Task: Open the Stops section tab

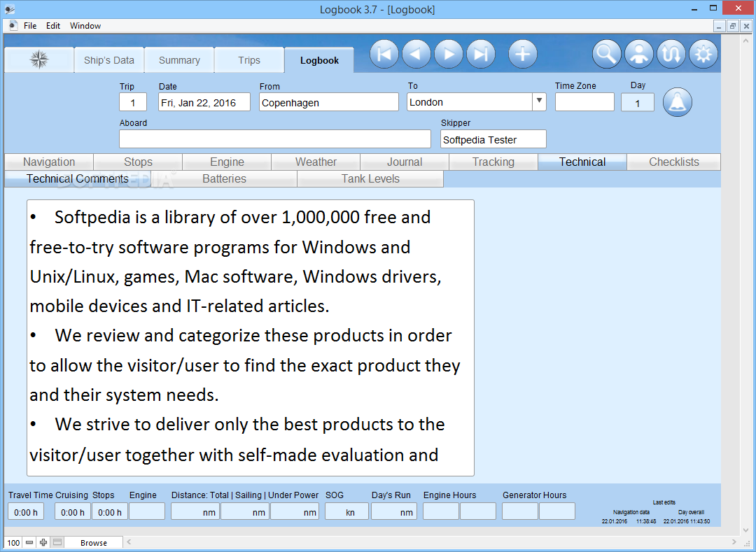Action: coord(139,162)
